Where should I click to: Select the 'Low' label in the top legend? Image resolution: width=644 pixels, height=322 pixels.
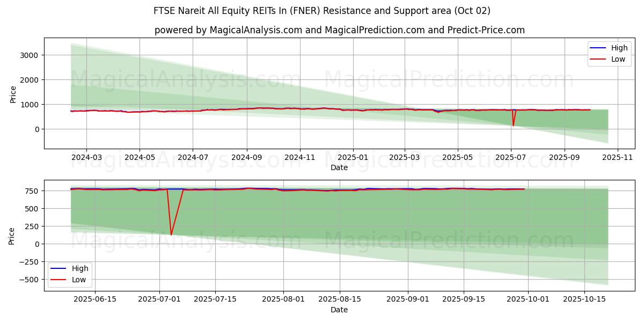[618, 59]
